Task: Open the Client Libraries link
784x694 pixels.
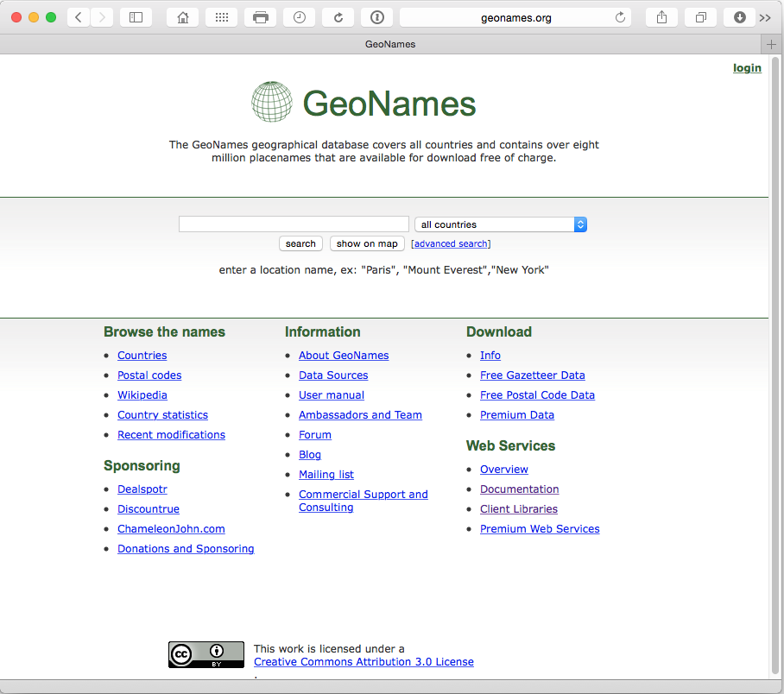Action: 519,509
